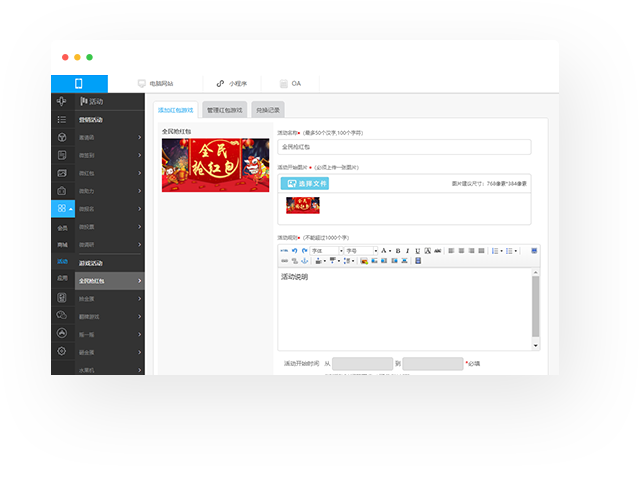Open the 字体 font family dropdown
Screen dimensions: 640x478
tap(327, 251)
